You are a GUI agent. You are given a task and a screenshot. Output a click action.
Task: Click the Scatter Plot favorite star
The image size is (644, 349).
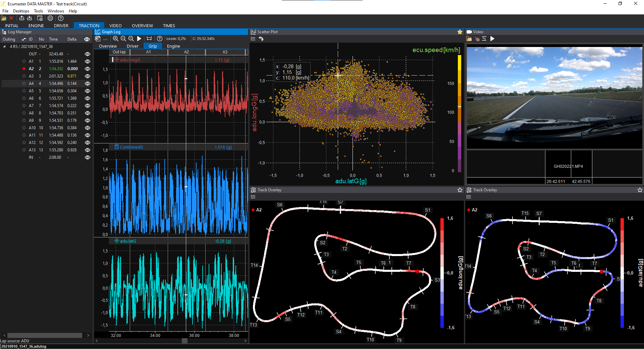460,32
